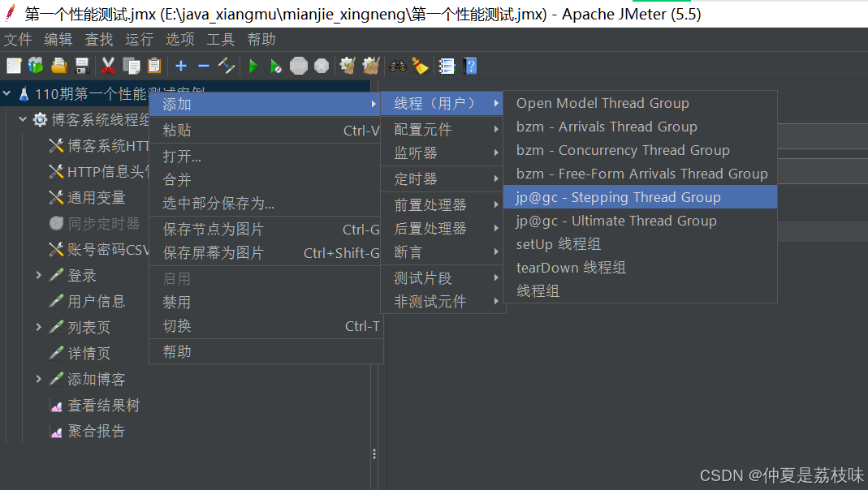
Task: Click 合并 in context menu
Action: (x=266, y=180)
